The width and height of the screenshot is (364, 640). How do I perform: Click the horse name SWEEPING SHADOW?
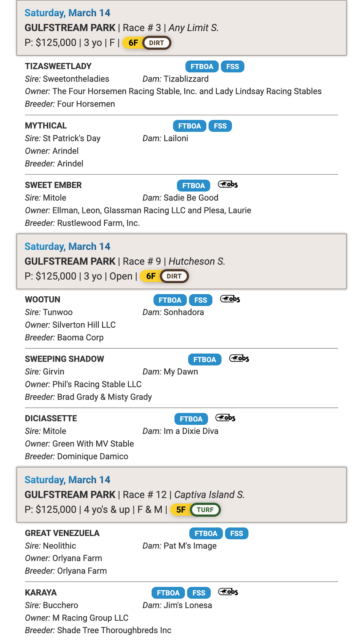click(x=64, y=359)
